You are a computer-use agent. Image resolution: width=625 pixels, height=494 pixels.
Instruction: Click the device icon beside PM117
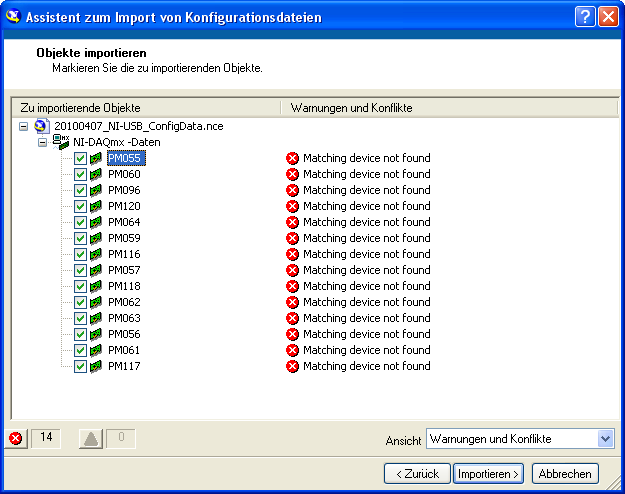click(96, 366)
